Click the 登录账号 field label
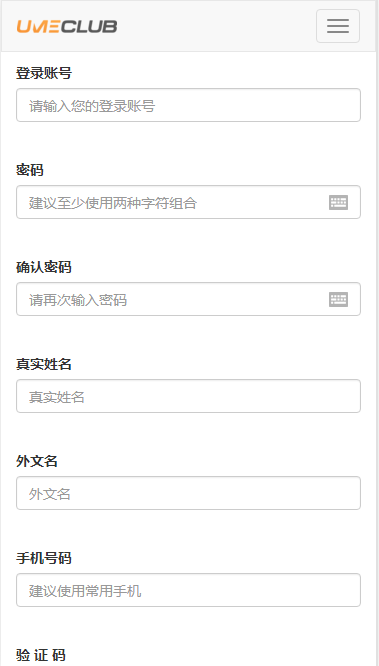The width and height of the screenshot is (379, 666). pyautogui.click(x=44, y=73)
